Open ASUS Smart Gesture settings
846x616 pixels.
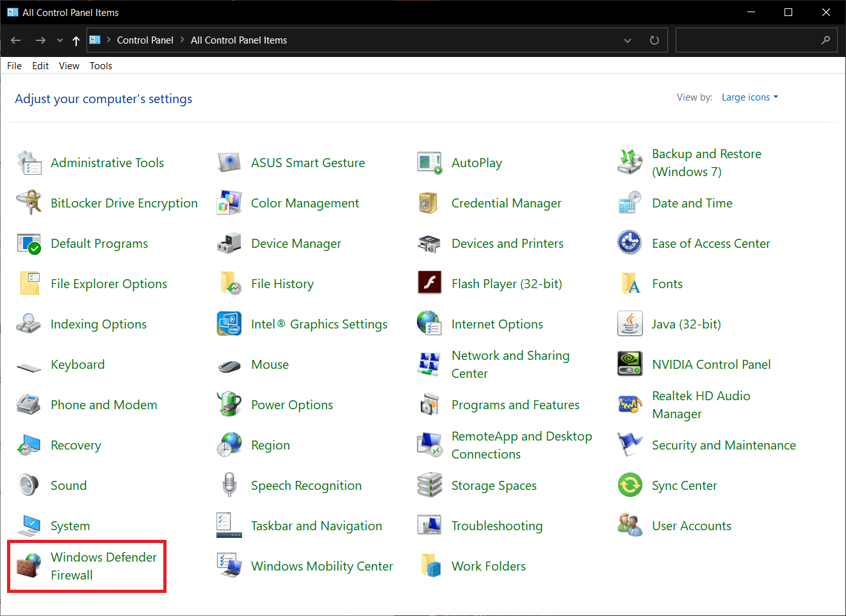[x=308, y=163]
